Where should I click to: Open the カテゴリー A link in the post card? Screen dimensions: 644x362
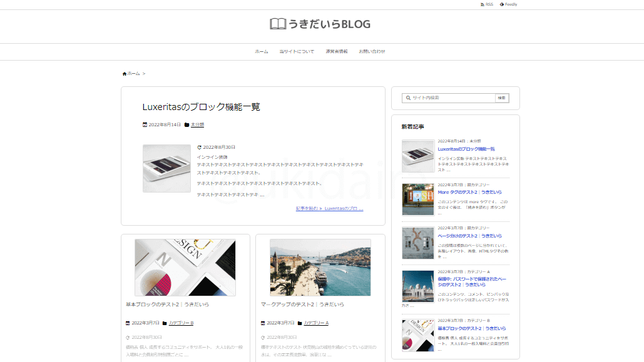pos(316,323)
